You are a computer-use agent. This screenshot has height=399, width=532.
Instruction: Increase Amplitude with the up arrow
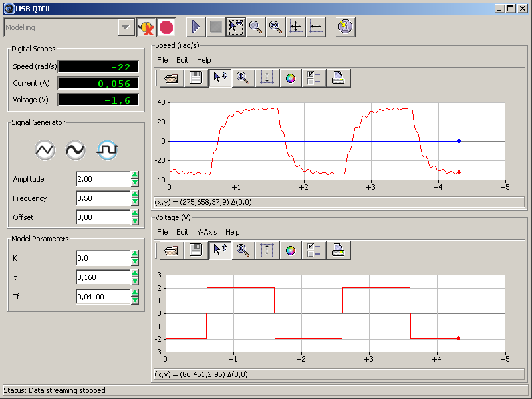135,175
